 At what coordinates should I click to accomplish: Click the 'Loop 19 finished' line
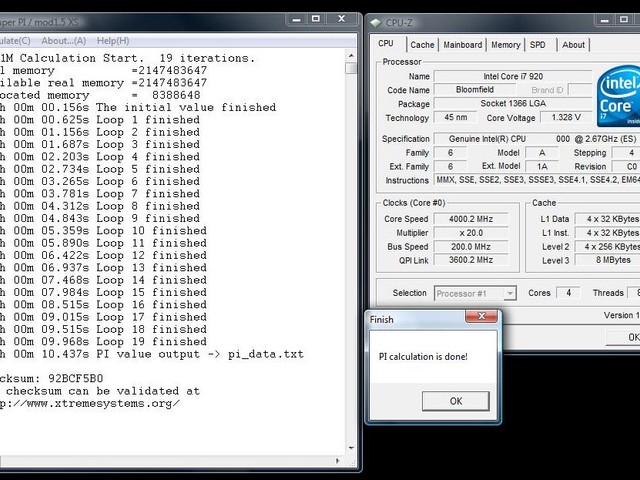click(103, 342)
